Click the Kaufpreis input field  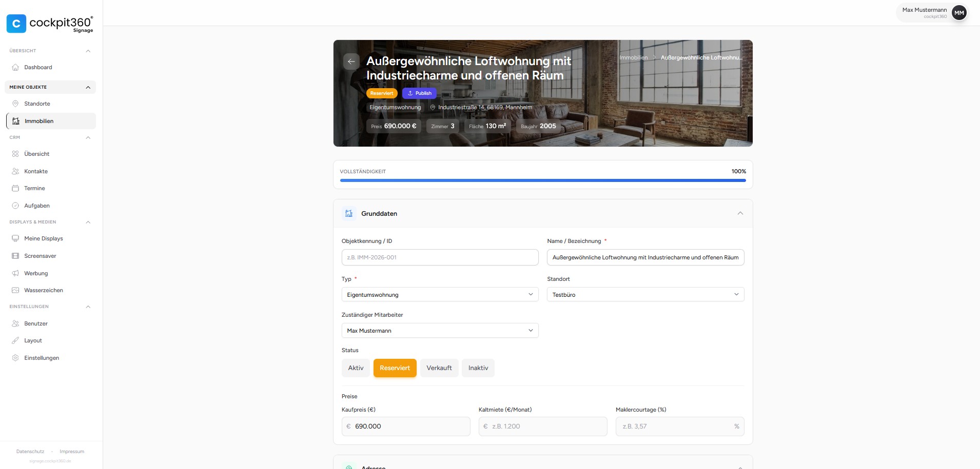point(406,426)
